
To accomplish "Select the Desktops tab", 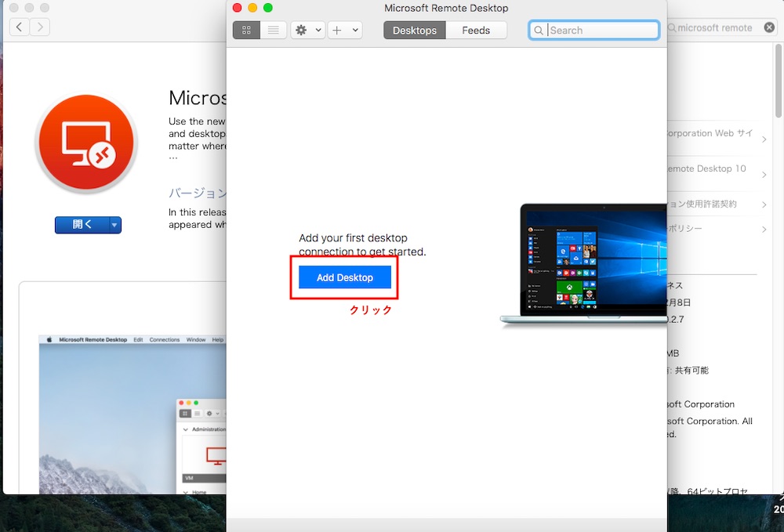I will [x=415, y=30].
